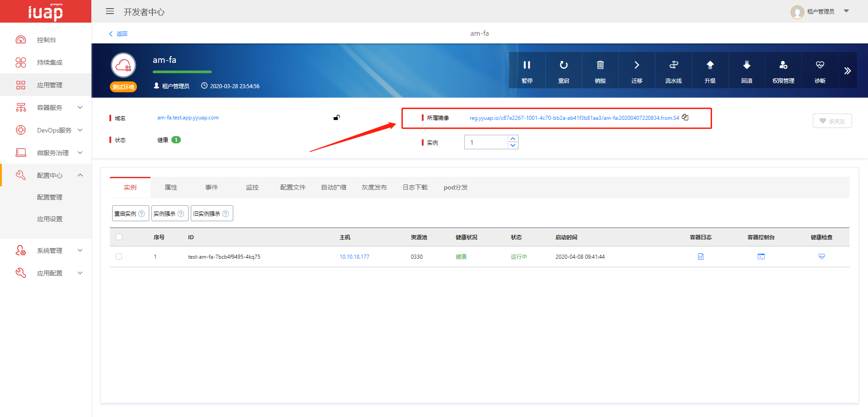
Task: Open the reg.yyuap.io image link
Action: pos(574,118)
